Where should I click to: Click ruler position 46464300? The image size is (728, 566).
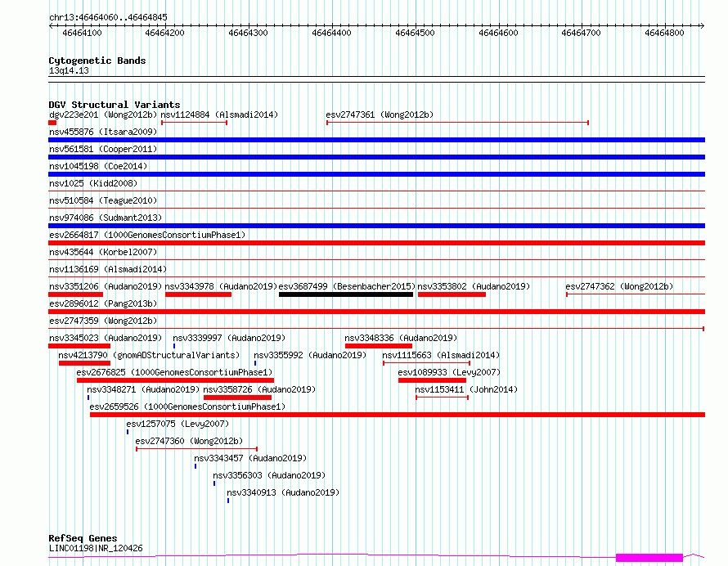click(x=248, y=33)
